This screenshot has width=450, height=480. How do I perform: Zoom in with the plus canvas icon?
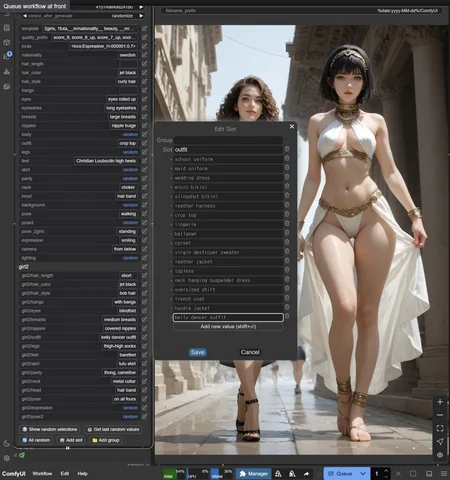[x=440, y=402]
